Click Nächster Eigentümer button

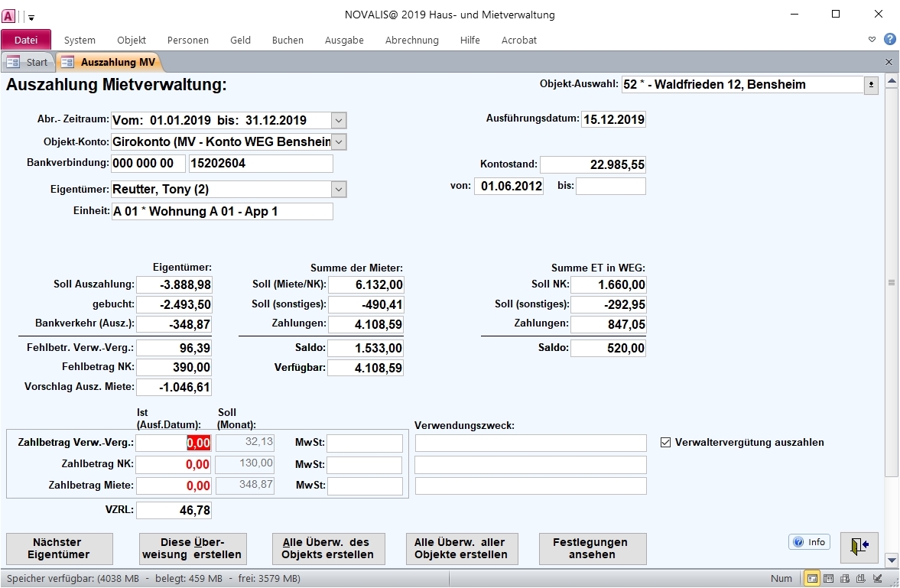coord(59,548)
